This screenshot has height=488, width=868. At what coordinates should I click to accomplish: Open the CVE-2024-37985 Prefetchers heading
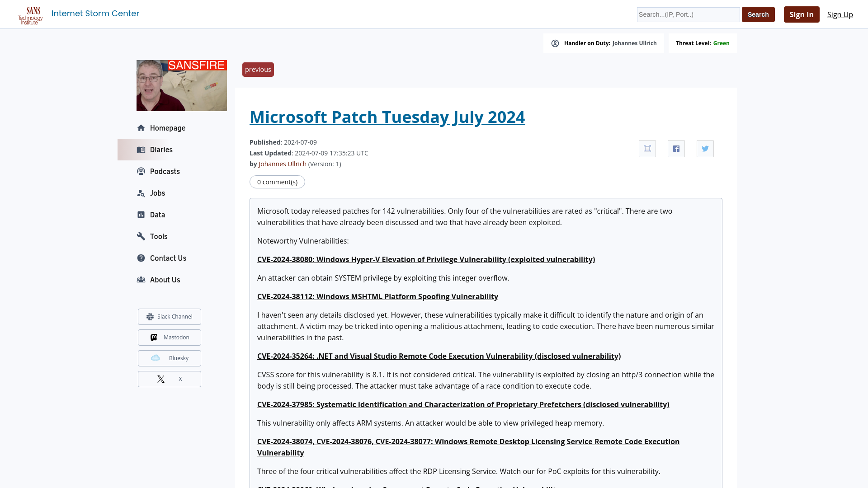[x=463, y=404]
